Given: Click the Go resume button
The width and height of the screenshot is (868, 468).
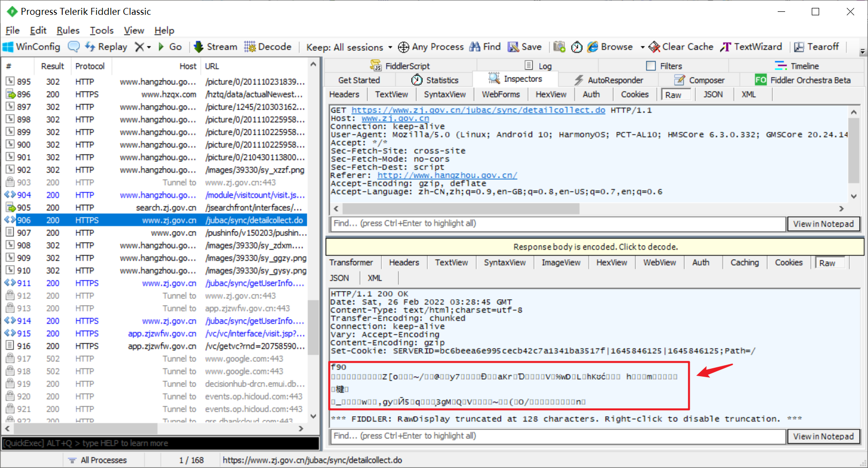Looking at the screenshot, I should pyautogui.click(x=170, y=47).
